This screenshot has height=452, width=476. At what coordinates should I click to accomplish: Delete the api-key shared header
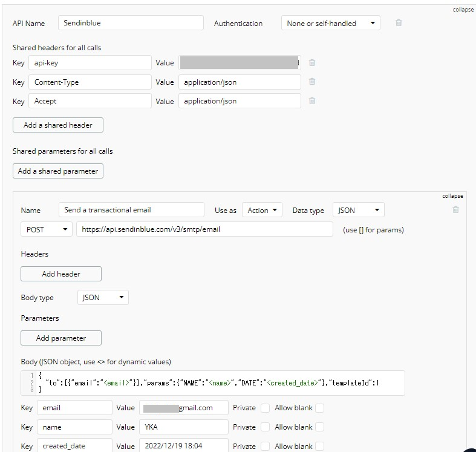(x=311, y=62)
